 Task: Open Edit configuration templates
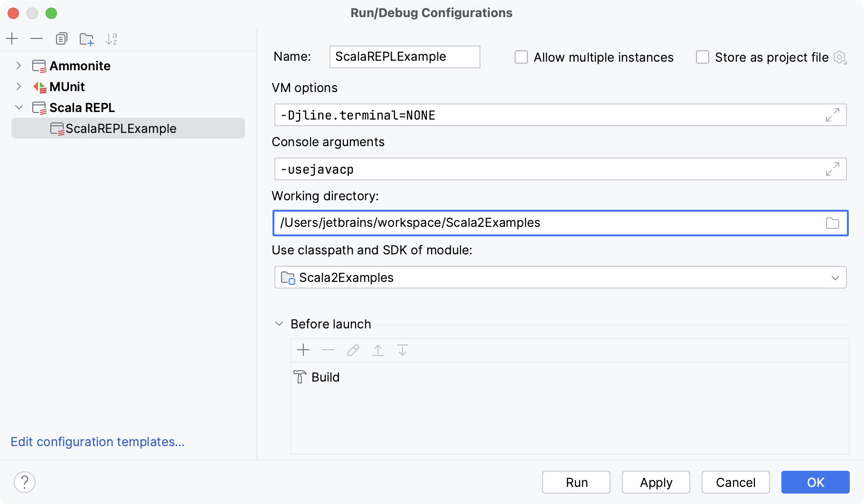(97, 442)
